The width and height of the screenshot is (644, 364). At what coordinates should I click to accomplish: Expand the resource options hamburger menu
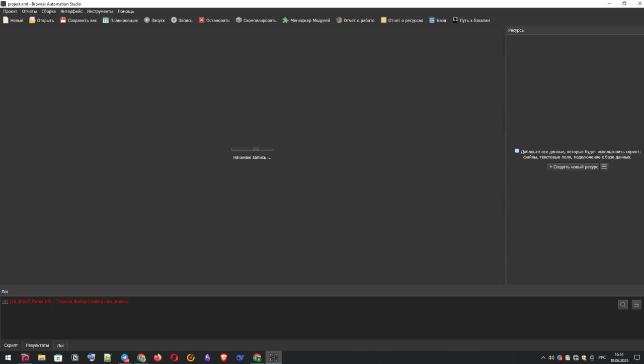click(604, 167)
